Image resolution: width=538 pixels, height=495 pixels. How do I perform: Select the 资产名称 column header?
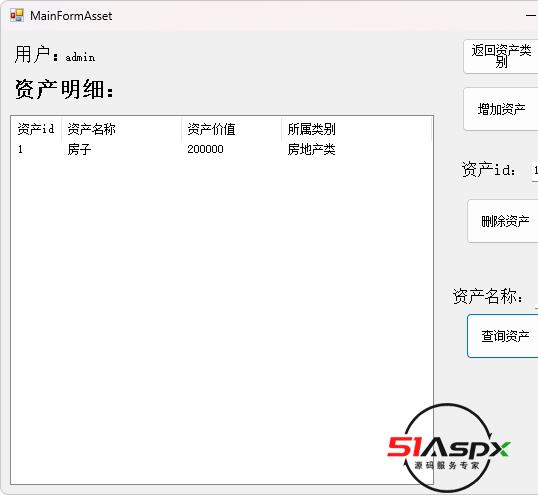pyautogui.click(x=121, y=129)
